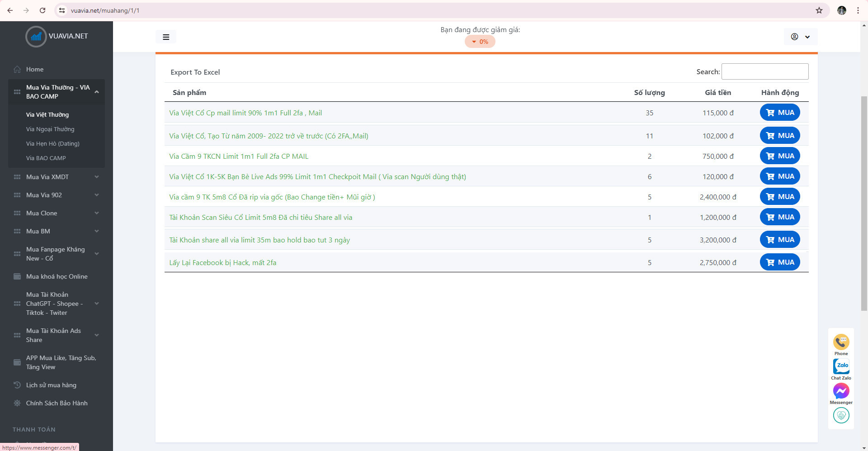Open product link Via Cầm 9 TKCN Limit 1m1
The image size is (868, 451).
(239, 157)
